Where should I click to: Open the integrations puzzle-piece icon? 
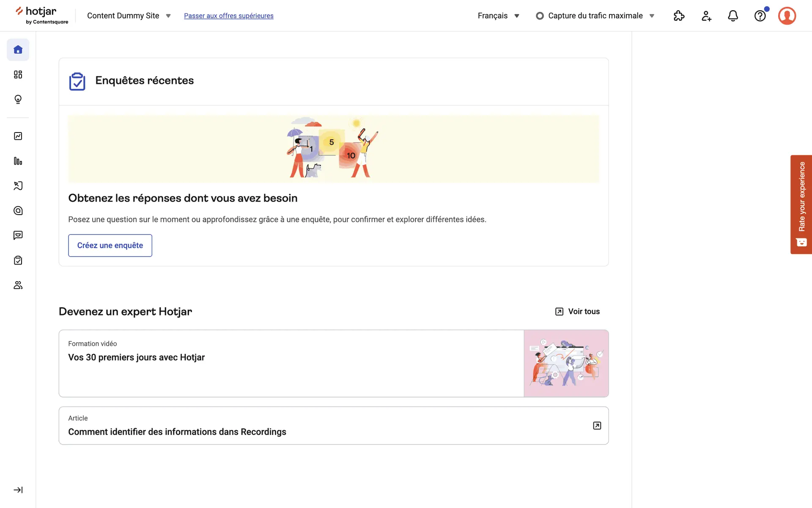pos(679,16)
